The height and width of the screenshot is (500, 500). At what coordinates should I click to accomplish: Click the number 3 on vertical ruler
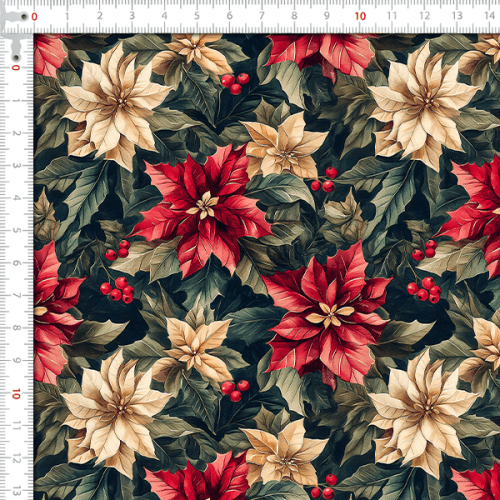16,165
